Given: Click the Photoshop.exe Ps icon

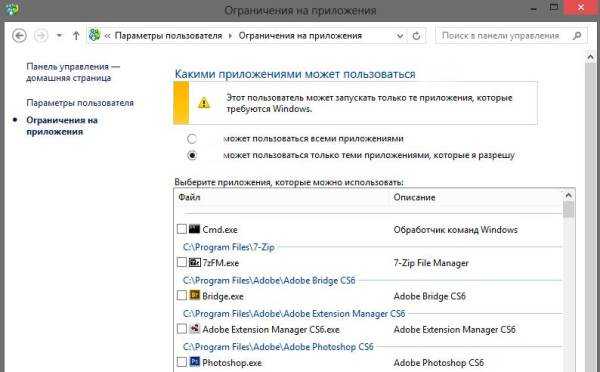Looking at the screenshot, I should (x=194, y=362).
